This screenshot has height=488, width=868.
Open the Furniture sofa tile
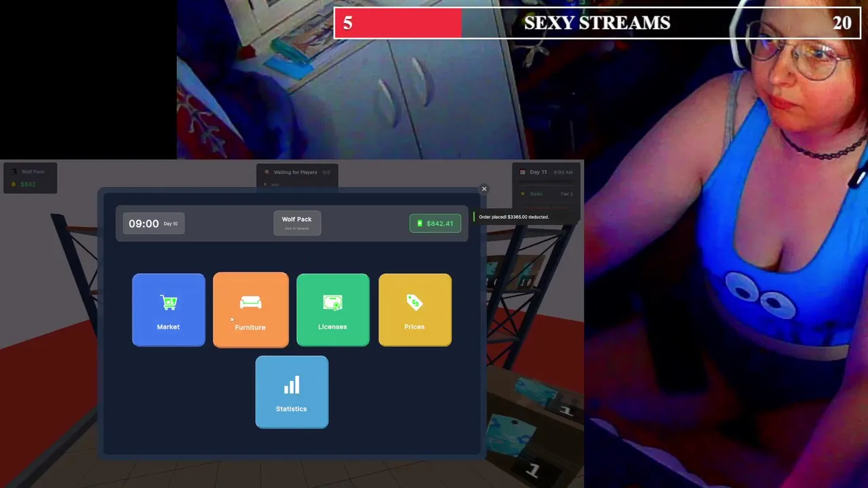point(250,310)
